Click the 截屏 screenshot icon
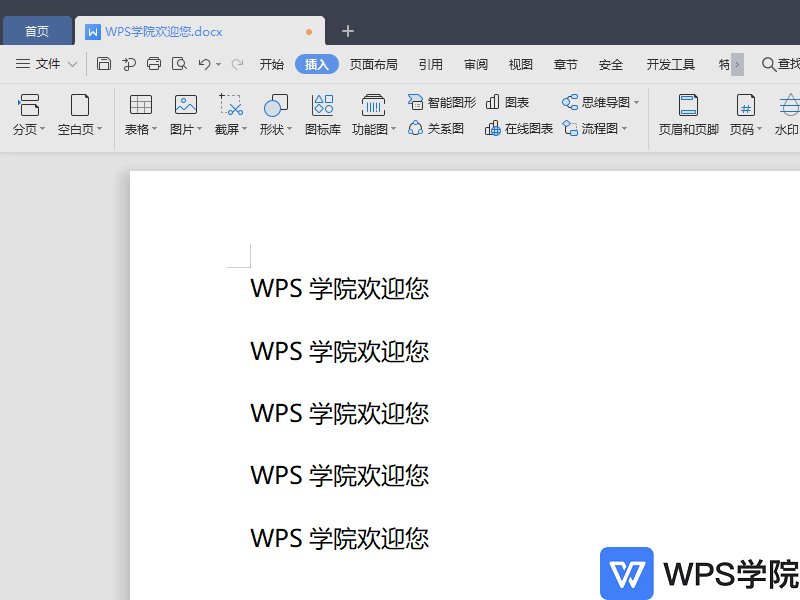800x600 pixels. click(231, 105)
